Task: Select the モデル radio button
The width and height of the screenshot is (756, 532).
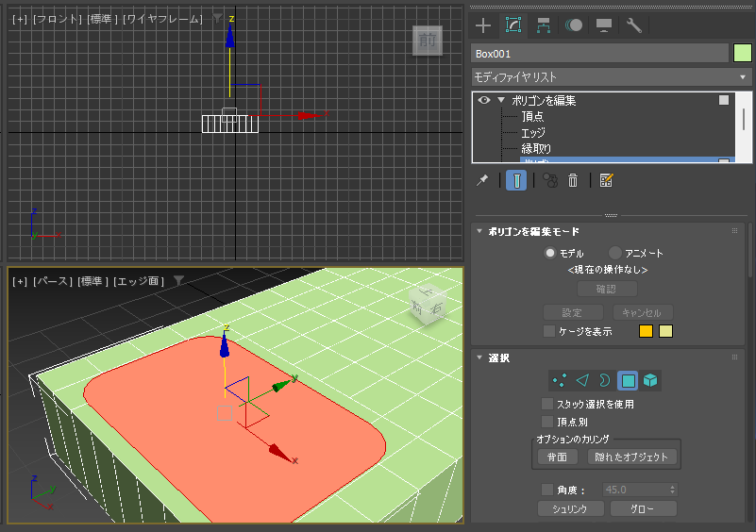Action: 549,253
